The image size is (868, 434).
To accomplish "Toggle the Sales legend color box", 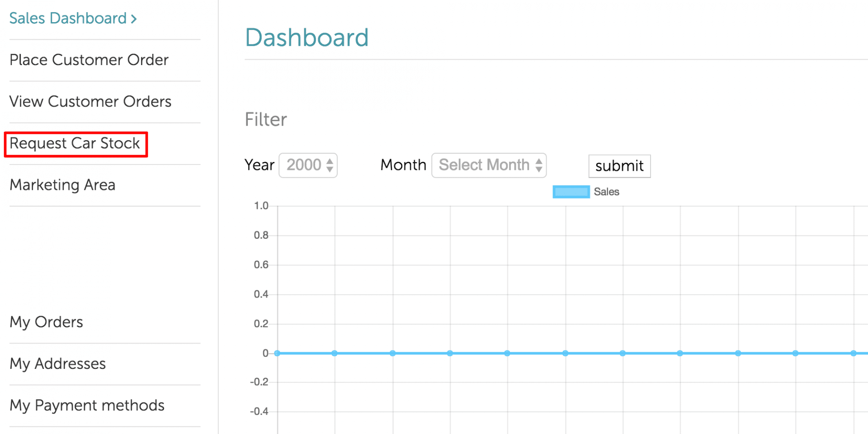I will click(571, 192).
